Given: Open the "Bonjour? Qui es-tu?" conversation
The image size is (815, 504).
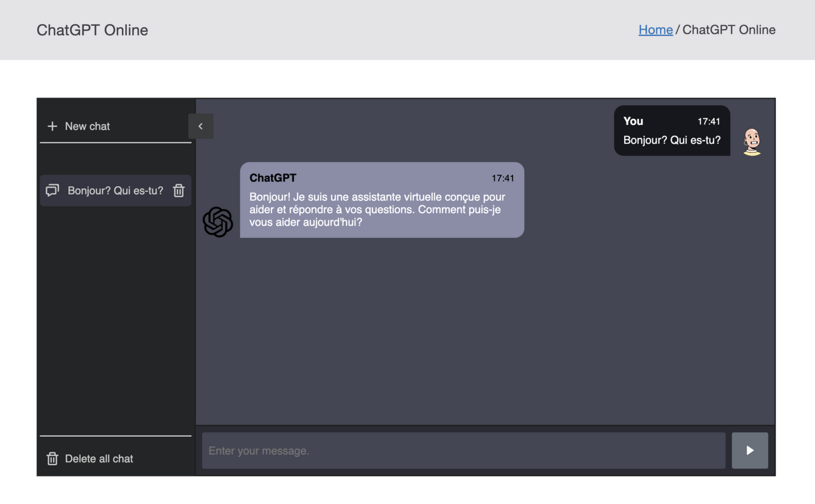Looking at the screenshot, I should tap(116, 190).
